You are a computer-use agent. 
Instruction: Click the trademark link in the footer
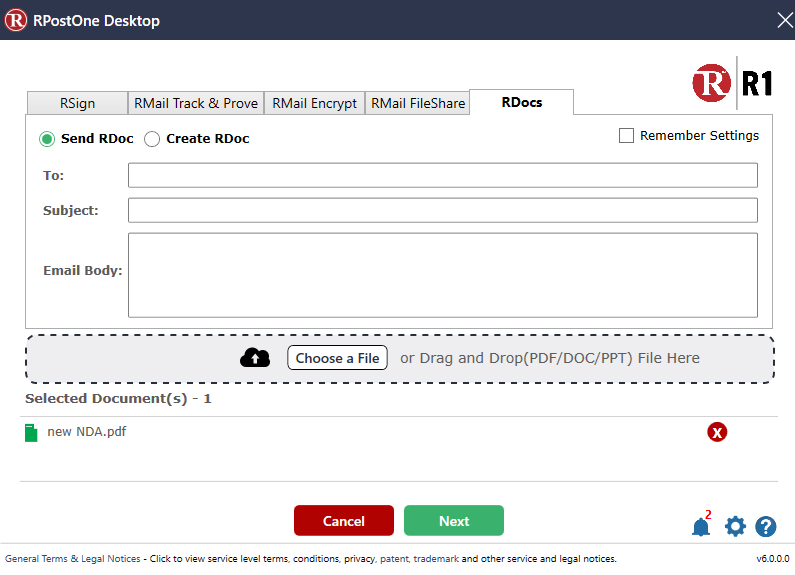tap(436, 559)
